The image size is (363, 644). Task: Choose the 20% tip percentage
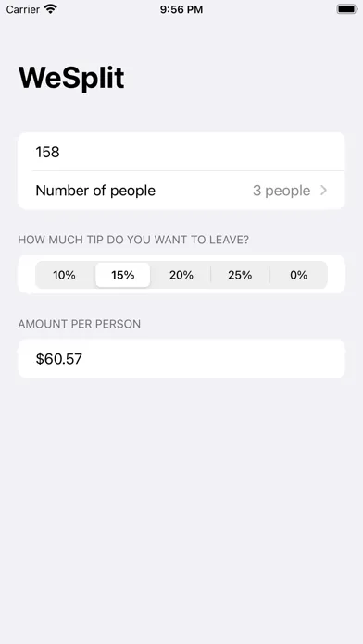181,275
